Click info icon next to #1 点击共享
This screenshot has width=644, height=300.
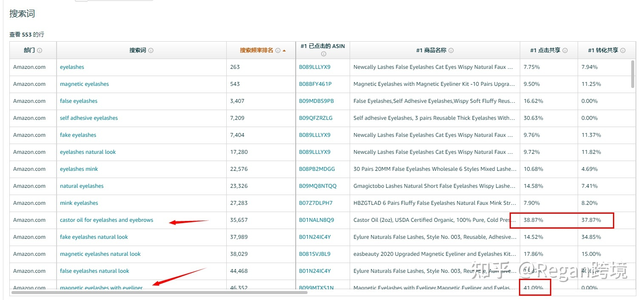tap(565, 51)
